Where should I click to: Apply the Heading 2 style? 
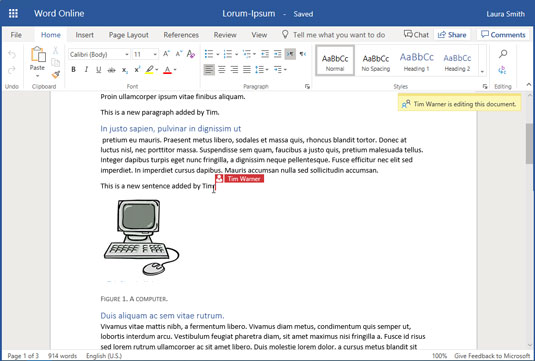click(457, 61)
